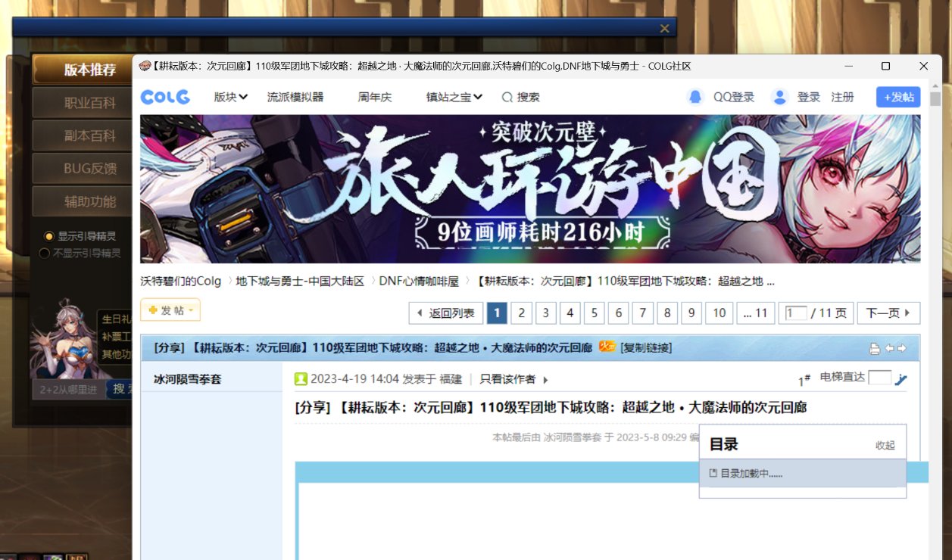The height and width of the screenshot is (560, 952).
Task: Click the 旅人环游中国 banner image
Action: pos(530,188)
